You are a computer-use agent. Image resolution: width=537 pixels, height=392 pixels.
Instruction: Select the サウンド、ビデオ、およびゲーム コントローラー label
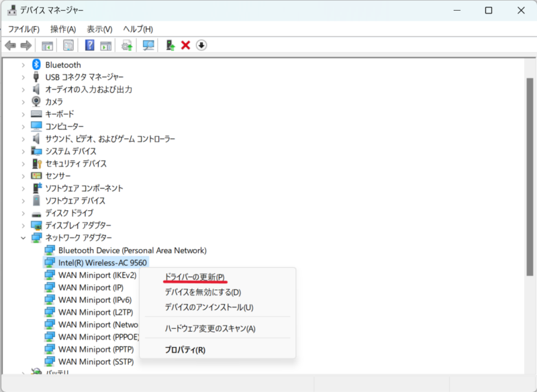[110, 139]
